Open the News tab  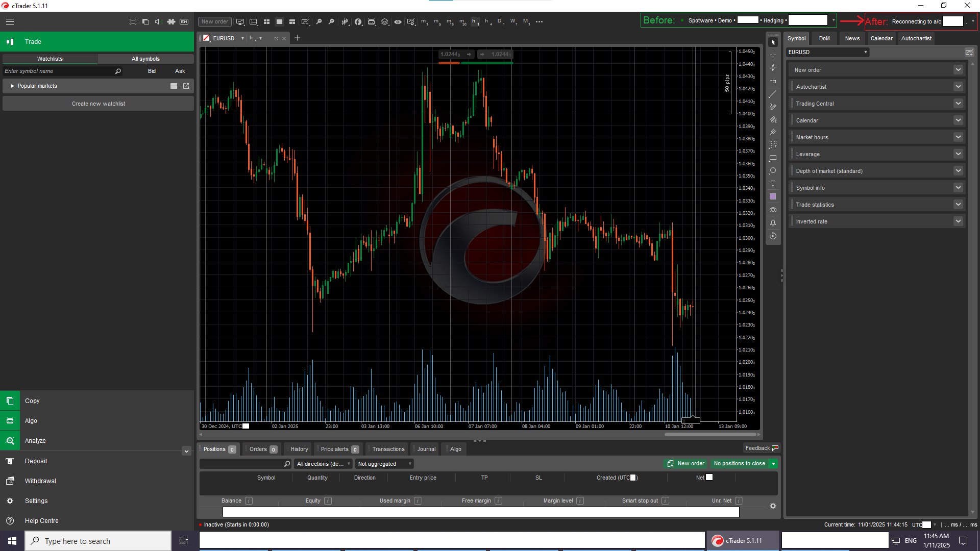coord(852,38)
